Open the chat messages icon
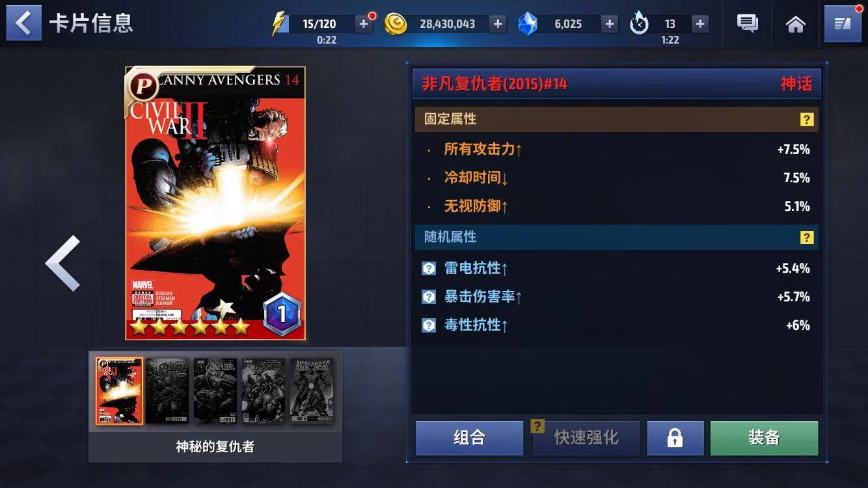The image size is (868, 488). click(748, 24)
